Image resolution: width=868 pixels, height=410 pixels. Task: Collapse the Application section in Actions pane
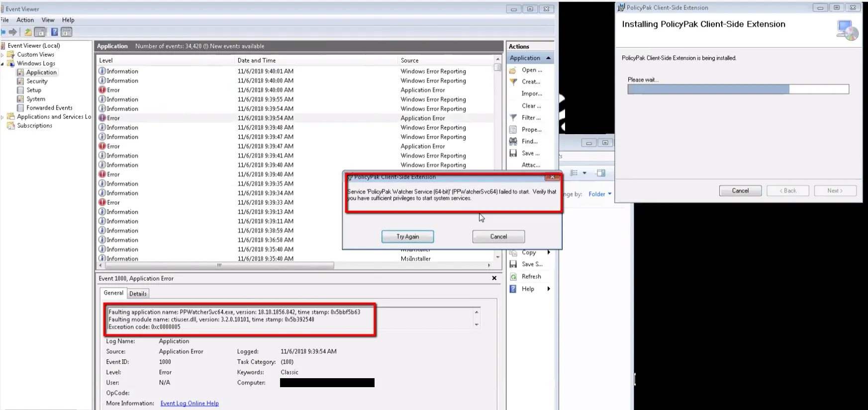pyautogui.click(x=548, y=58)
